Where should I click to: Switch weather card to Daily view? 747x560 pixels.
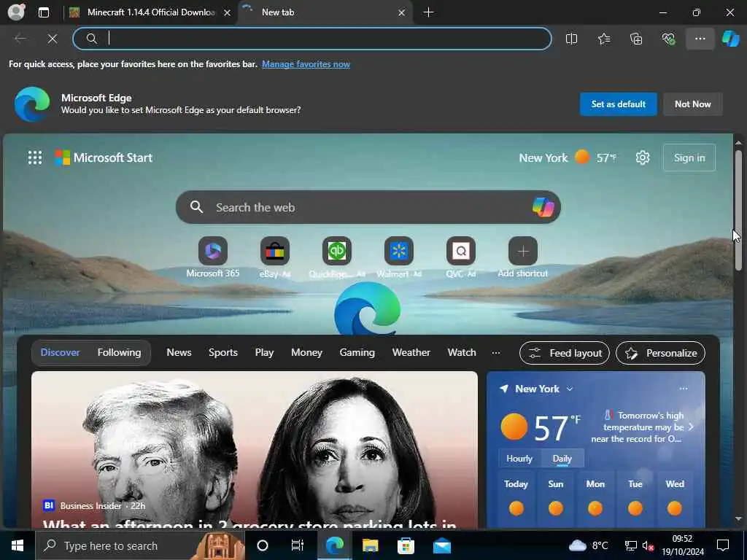coord(562,458)
